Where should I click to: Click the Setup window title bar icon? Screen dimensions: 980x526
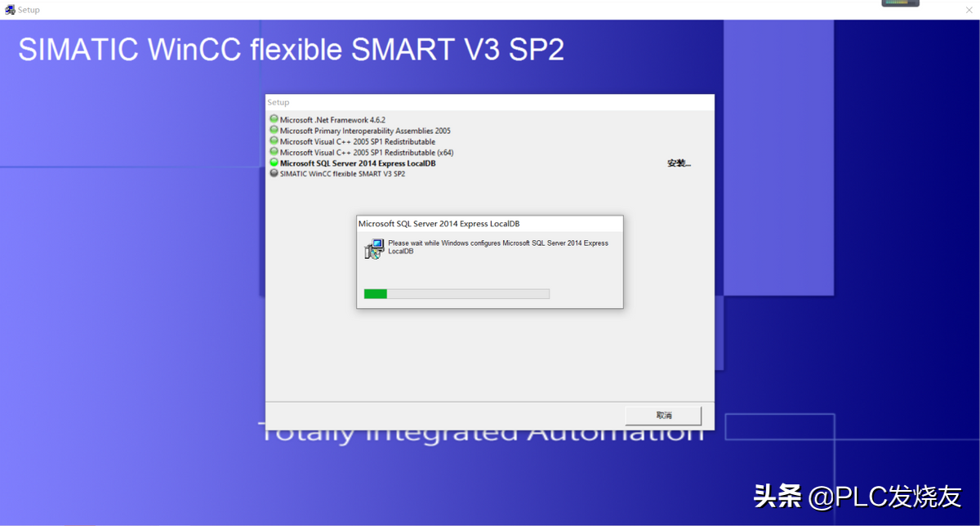[x=10, y=10]
